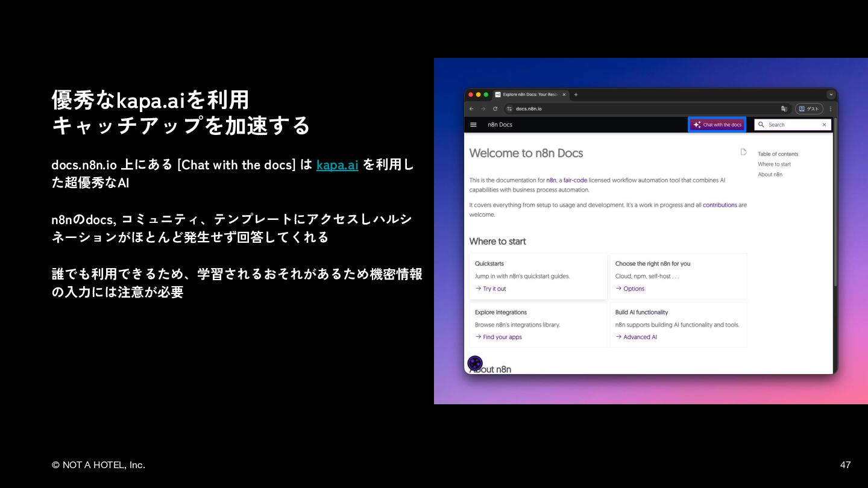Click the browser forward arrow
Image resolution: width=868 pixels, height=488 pixels.
point(483,108)
